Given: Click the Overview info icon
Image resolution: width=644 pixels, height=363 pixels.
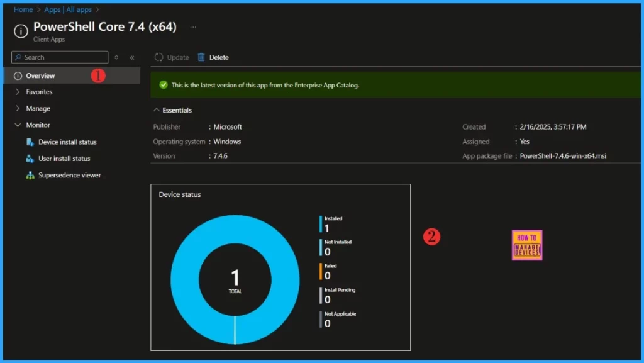Looking at the screenshot, I should 18,76.
